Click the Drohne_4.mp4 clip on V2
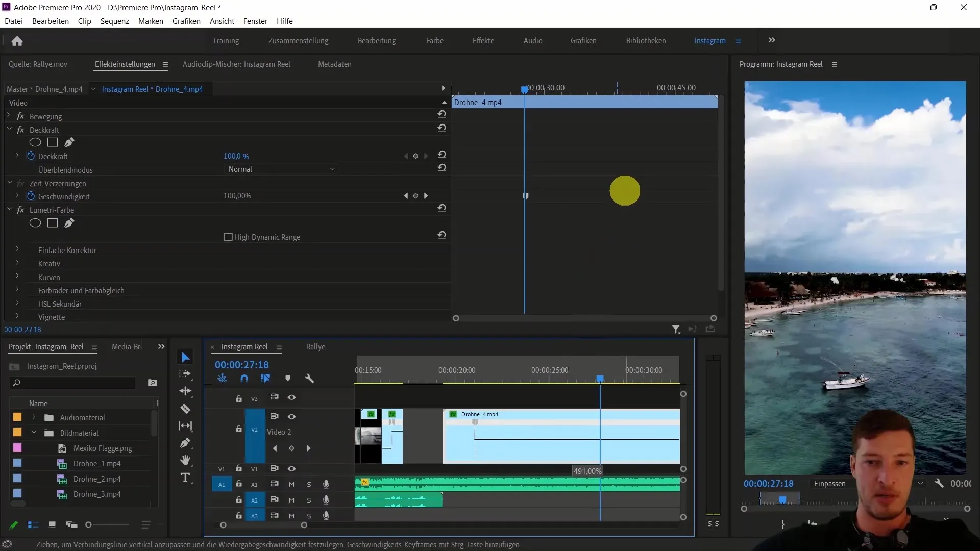 [x=561, y=436]
